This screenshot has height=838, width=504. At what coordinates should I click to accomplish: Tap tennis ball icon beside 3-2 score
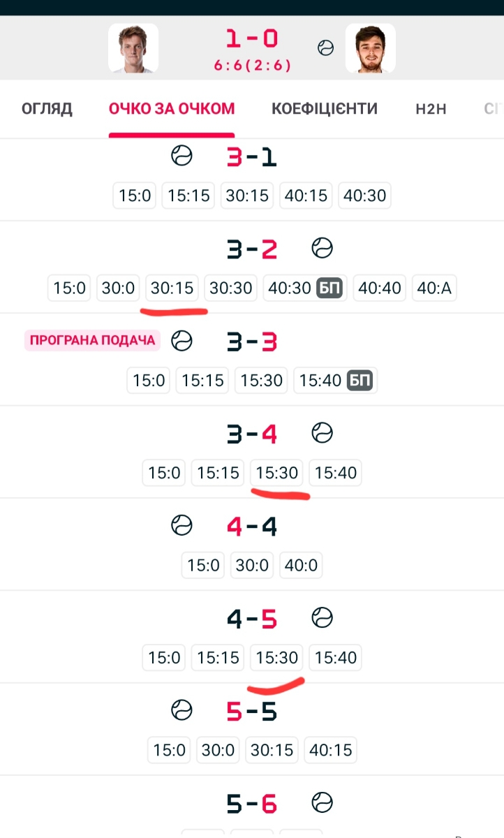[322, 248]
